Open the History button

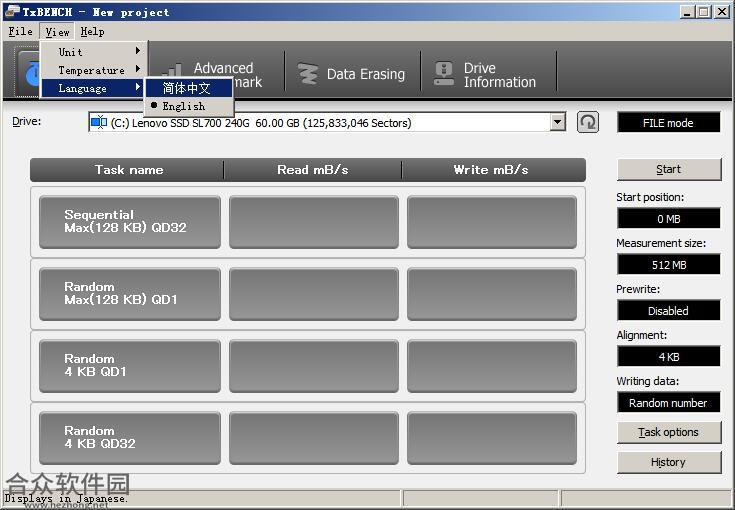pyautogui.click(x=669, y=462)
